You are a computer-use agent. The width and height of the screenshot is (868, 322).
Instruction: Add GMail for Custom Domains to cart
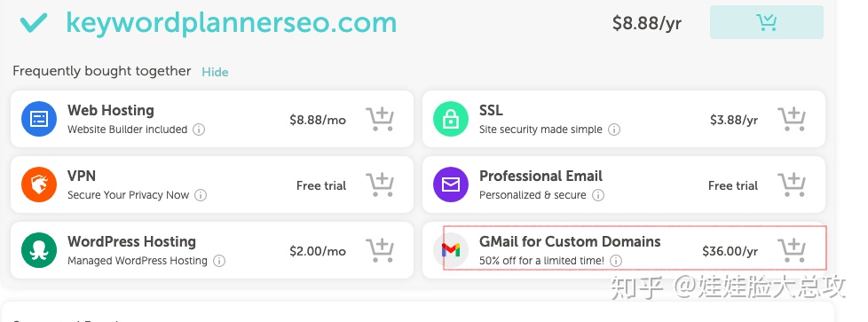pos(792,251)
